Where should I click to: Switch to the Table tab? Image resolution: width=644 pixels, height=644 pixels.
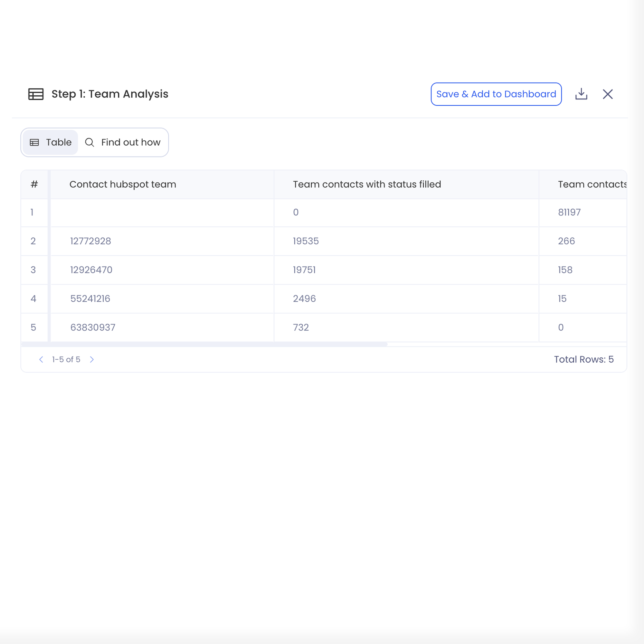pyautogui.click(x=50, y=142)
